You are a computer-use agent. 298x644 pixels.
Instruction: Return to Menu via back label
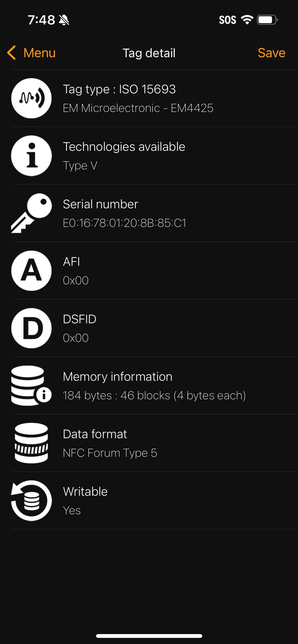click(x=39, y=53)
